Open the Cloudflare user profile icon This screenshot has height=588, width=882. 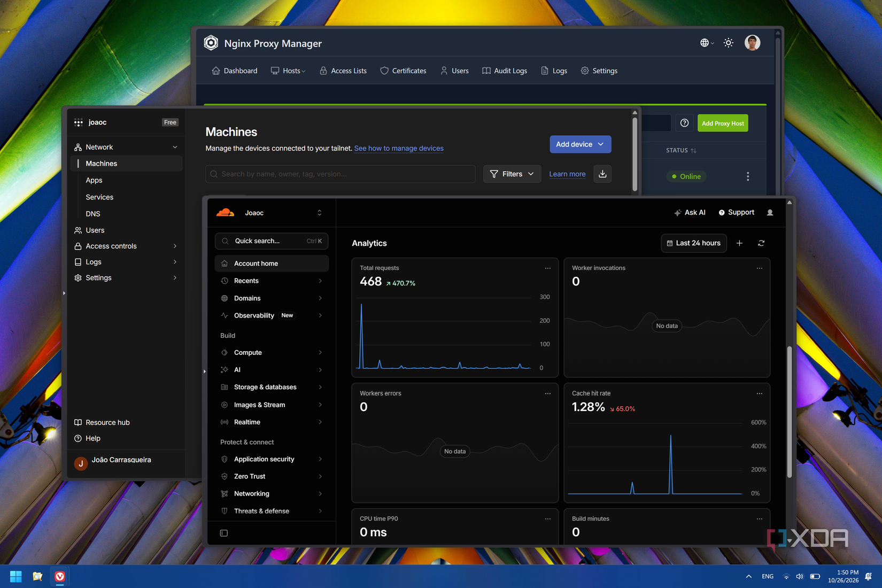click(770, 212)
